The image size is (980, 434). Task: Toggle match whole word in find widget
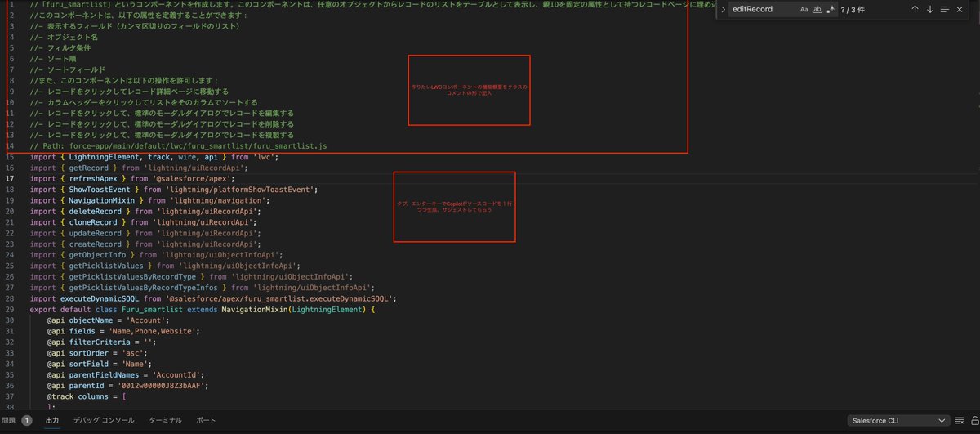[x=817, y=10]
